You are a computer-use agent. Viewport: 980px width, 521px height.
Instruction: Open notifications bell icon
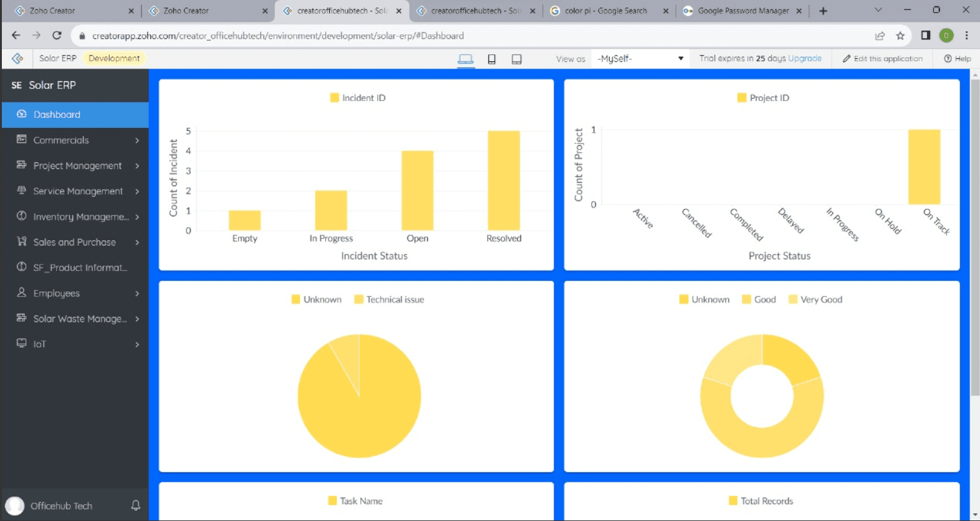pyautogui.click(x=136, y=505)
